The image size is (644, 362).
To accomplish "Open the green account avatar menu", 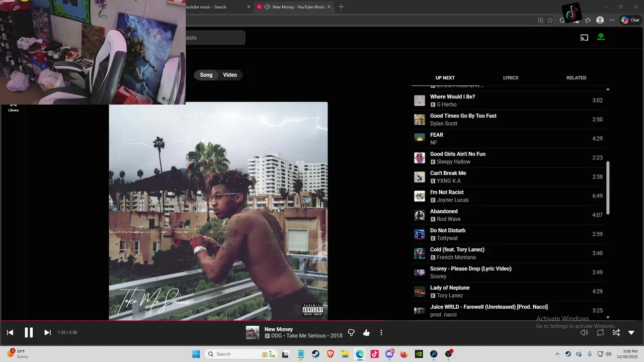I will pos(601,37).
